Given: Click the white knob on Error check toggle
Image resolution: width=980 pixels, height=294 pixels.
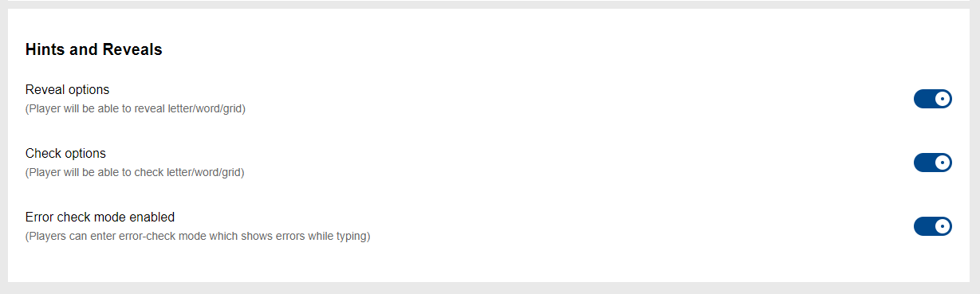Looking at the screenshot, I should [x=943, y=226].
